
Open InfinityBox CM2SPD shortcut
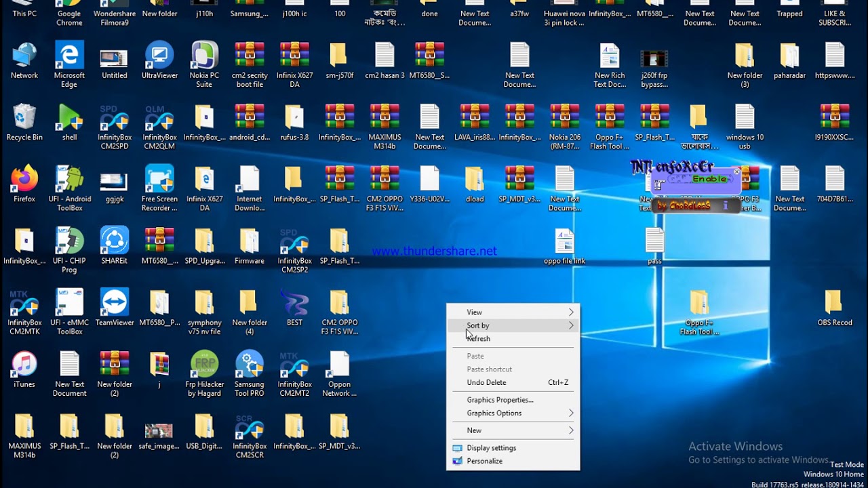click(114, 117)
